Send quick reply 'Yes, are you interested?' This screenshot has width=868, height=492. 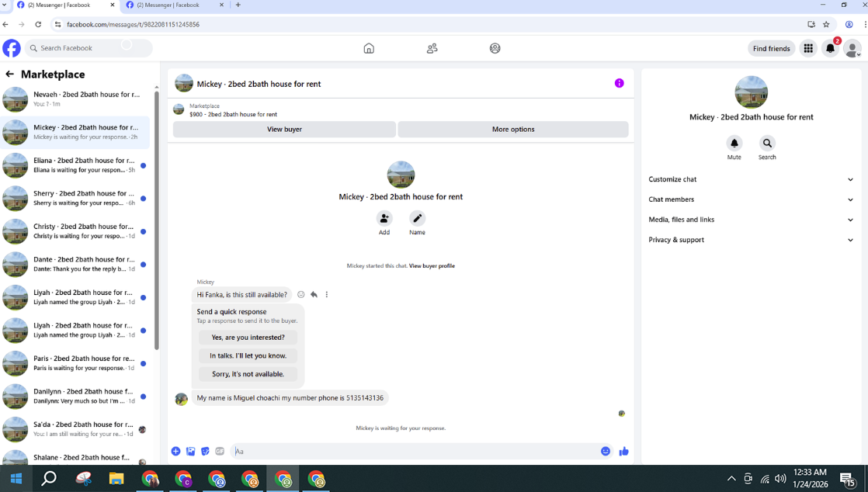[x=248, y=337]
